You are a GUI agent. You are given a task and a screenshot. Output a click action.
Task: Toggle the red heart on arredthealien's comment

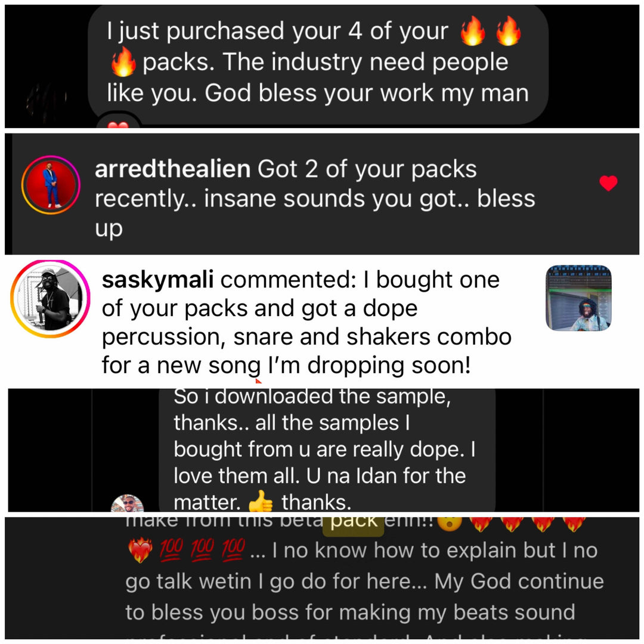608,183
